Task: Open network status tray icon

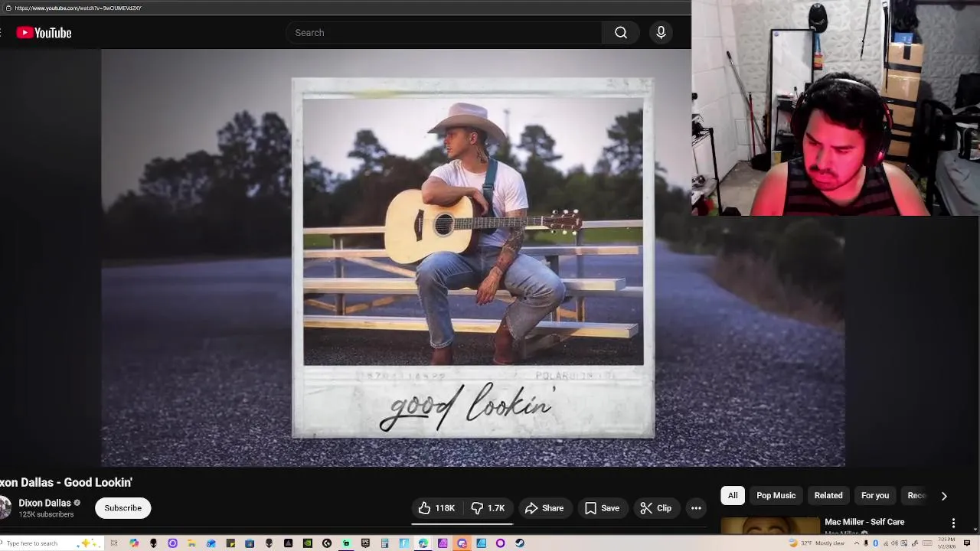Action: point(886,543)
